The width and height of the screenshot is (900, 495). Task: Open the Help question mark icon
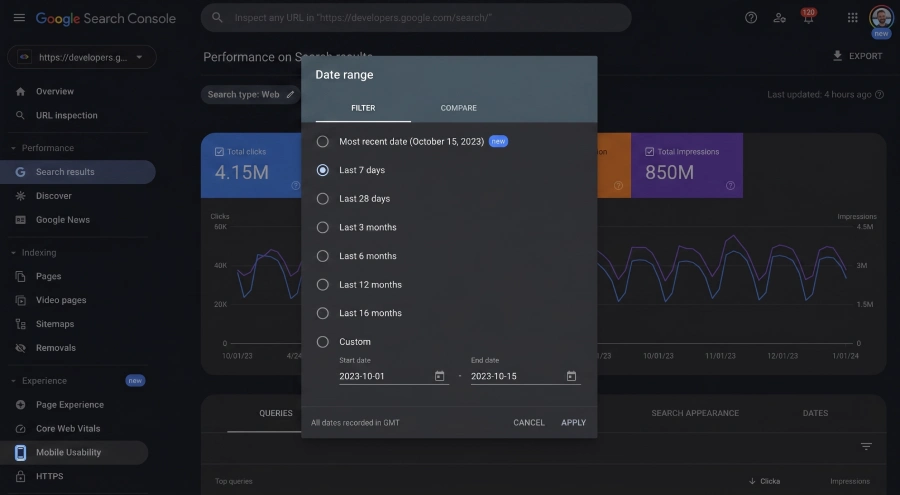751,18
